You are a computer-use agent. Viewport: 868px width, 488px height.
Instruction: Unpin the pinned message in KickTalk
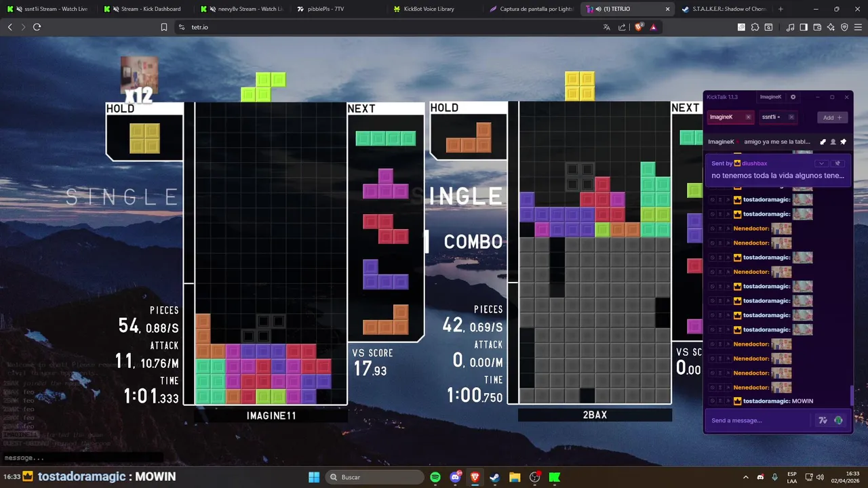[837, 163]
